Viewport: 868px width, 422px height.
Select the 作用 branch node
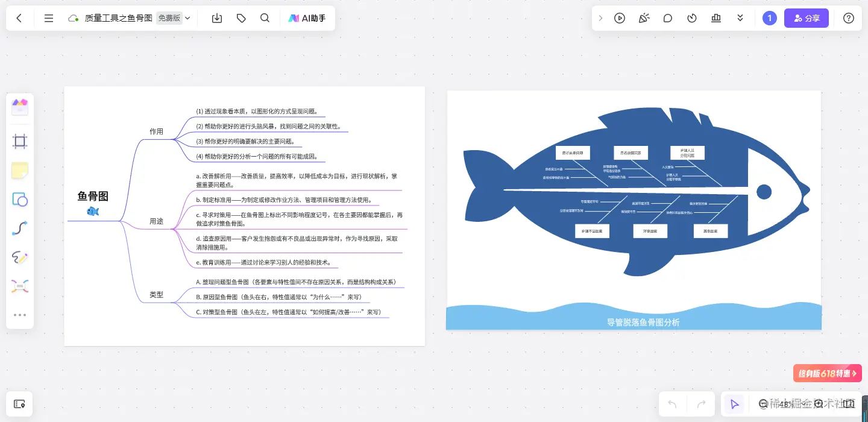(156, 131)
